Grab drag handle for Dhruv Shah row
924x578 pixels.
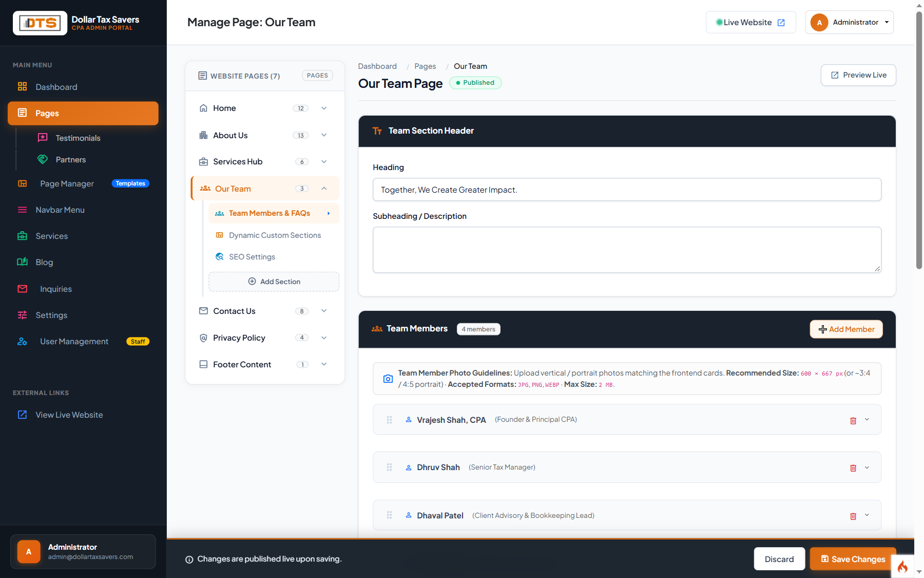pos(389,467)
